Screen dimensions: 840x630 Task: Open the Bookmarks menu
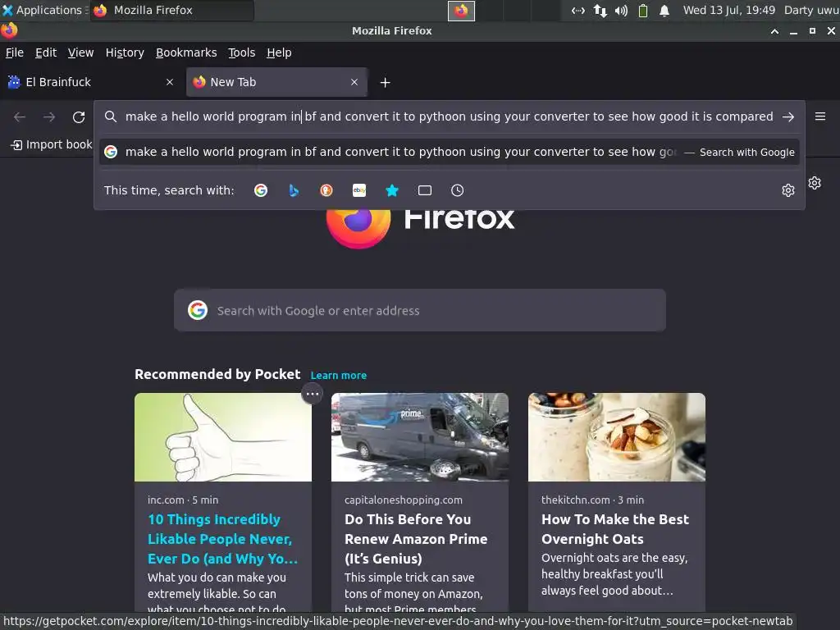tap(186, 52)
